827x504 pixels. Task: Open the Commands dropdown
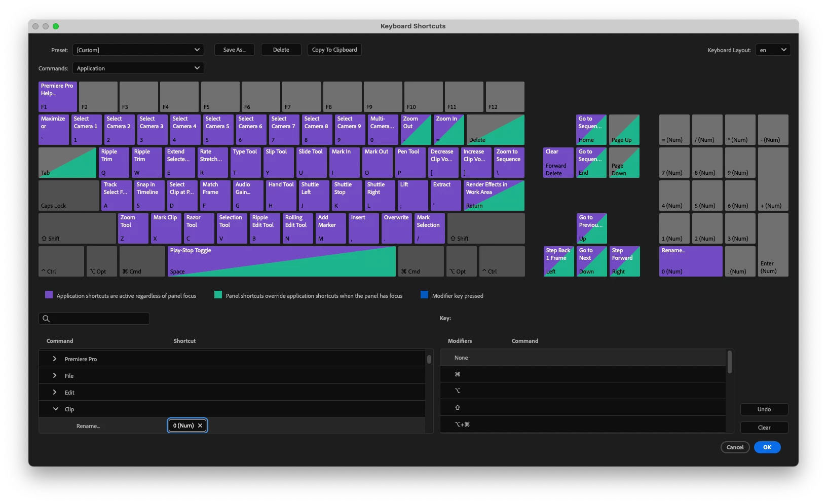[138, 68]
